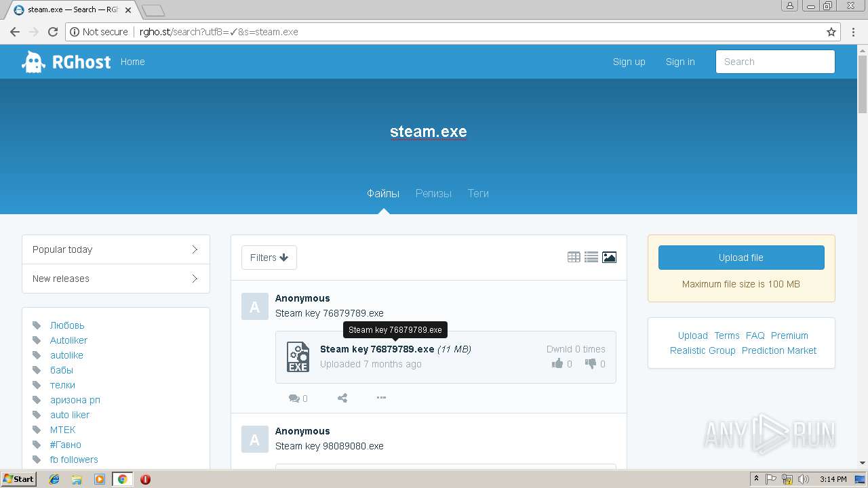Click the EXE file icon for Steam key 76879789
The width and height of the screenshot is (868, 488).
click(x=298, y=357)
